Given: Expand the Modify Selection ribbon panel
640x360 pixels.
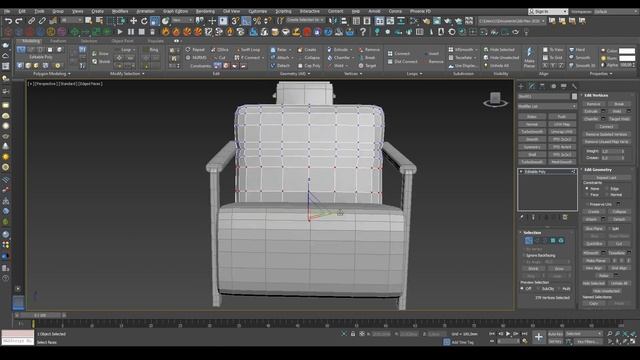Looking at the screenshot, I should [127, 74].
